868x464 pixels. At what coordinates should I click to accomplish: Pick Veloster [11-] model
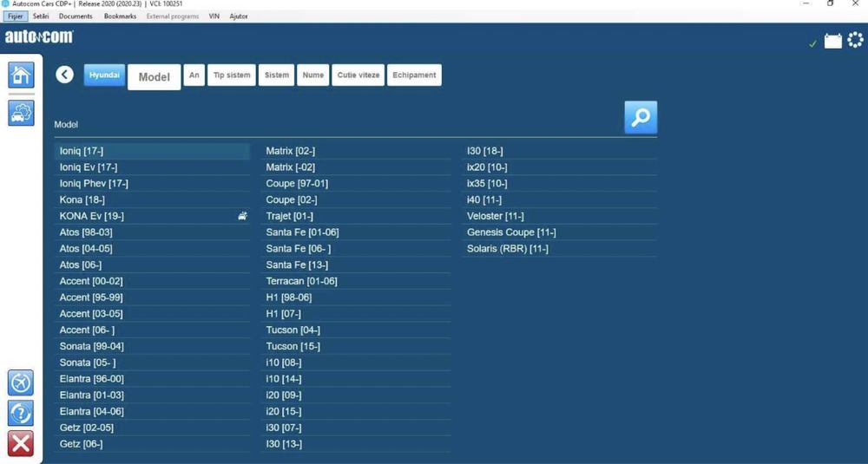(560, 216)
